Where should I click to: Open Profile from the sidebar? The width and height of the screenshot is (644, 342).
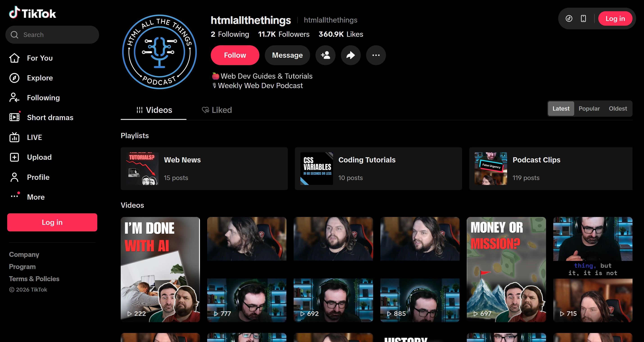pos(38,177)
